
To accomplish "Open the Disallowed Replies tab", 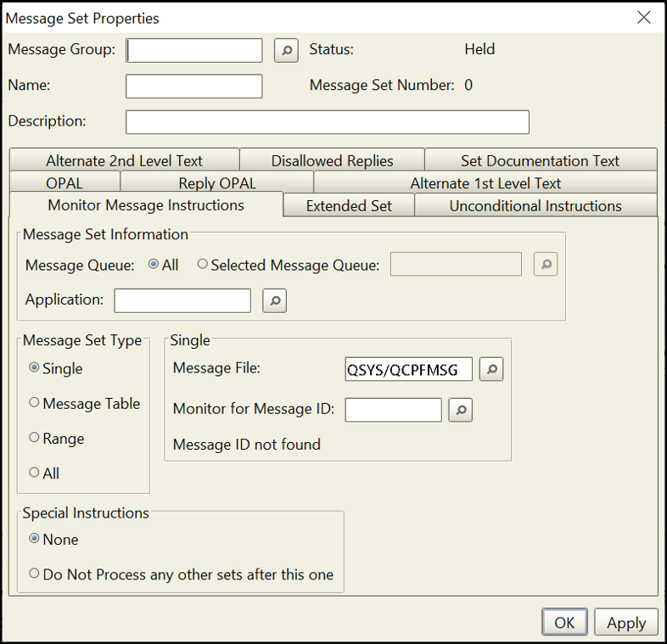I will tap(332, 160).
